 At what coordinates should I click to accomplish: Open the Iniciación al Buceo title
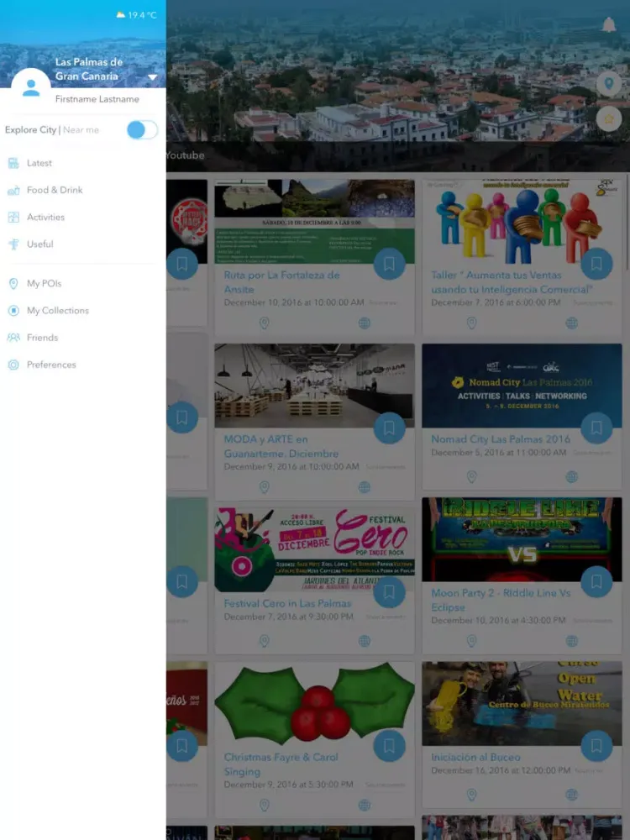pos(475,757)
